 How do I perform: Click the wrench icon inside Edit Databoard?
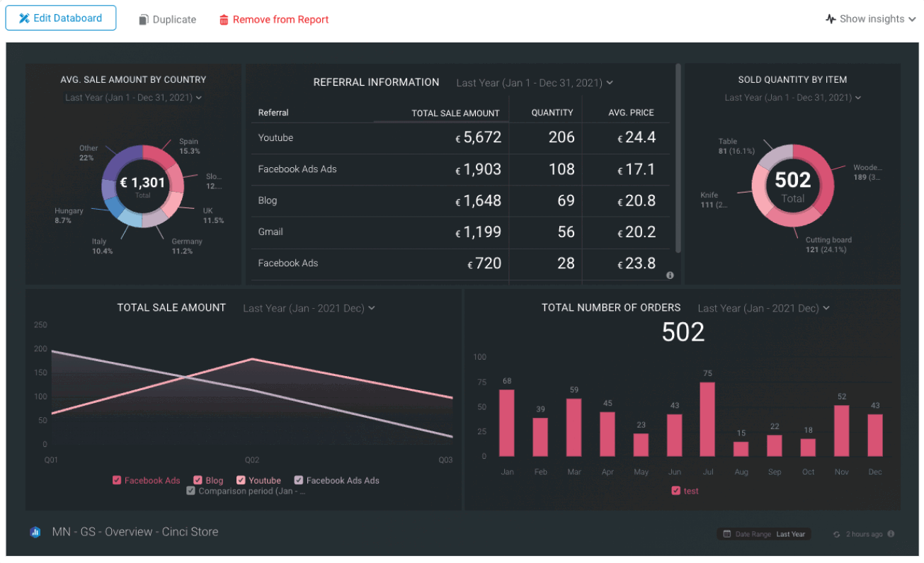coord(25,17)
